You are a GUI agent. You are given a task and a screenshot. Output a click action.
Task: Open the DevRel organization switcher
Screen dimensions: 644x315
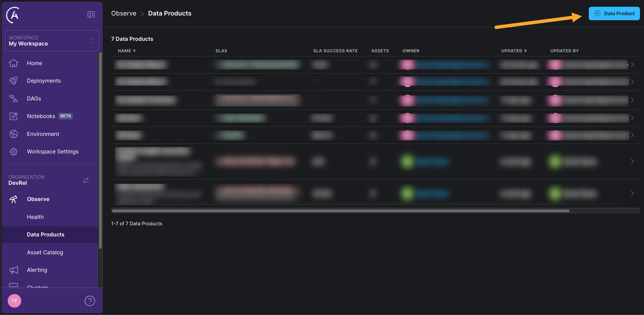pos(86,180)
